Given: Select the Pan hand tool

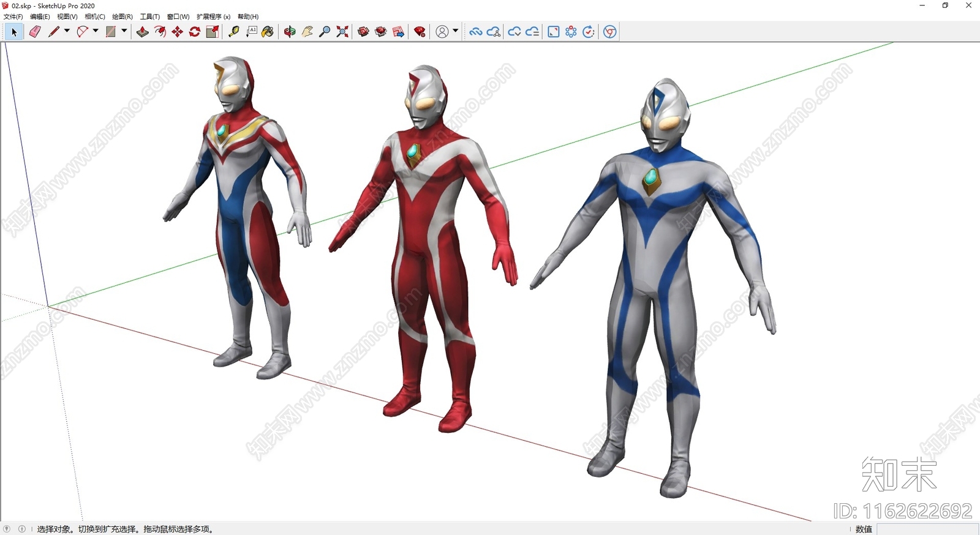Looking at the screenshot, I should coord(307,32).
